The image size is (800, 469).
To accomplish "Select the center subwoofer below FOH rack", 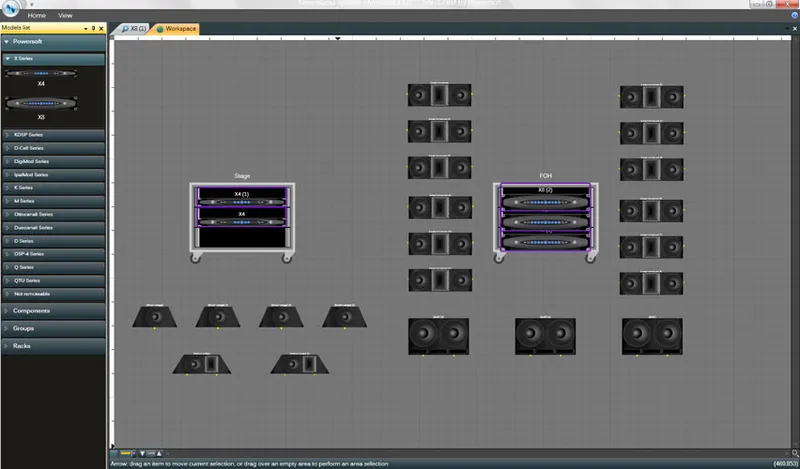I will coord(545,336).
